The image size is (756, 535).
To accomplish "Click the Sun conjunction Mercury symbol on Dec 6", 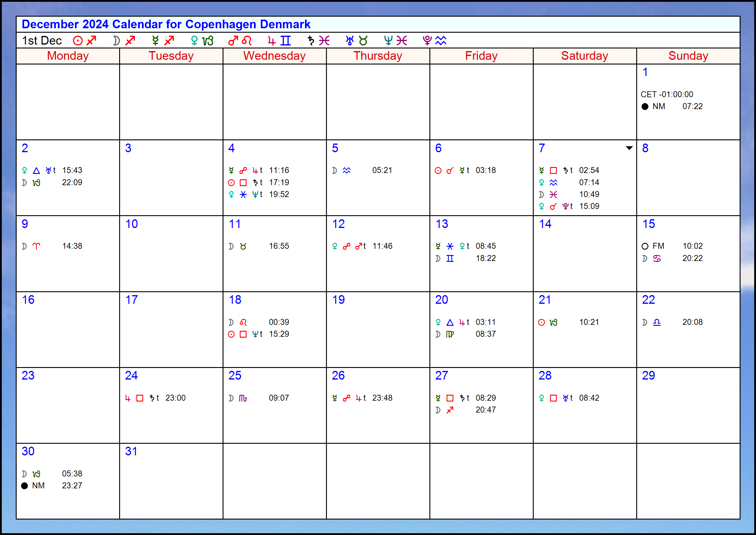I will 450,171.
